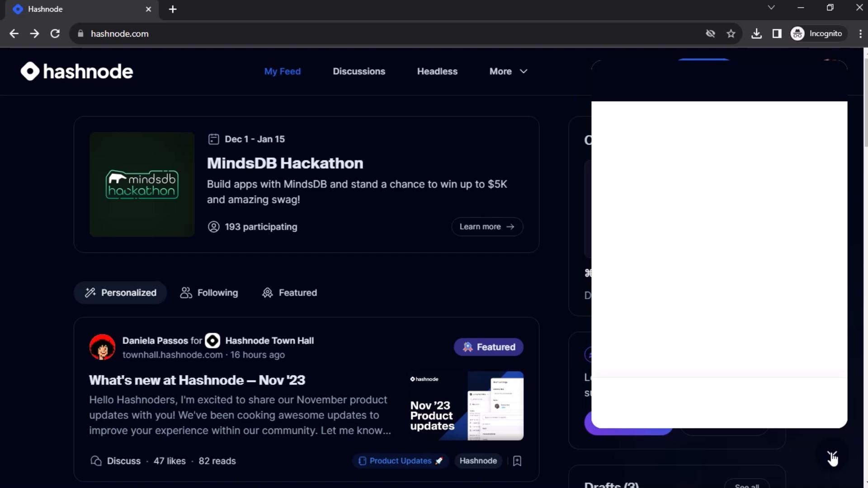Viewport: 868px width, 488px height.
Task: Expand the More navigation dropdown
Action: [508, 71]
